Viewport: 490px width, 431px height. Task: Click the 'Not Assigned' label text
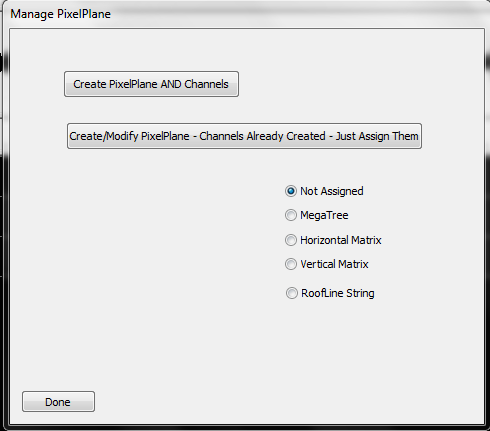tap(332, 191)
